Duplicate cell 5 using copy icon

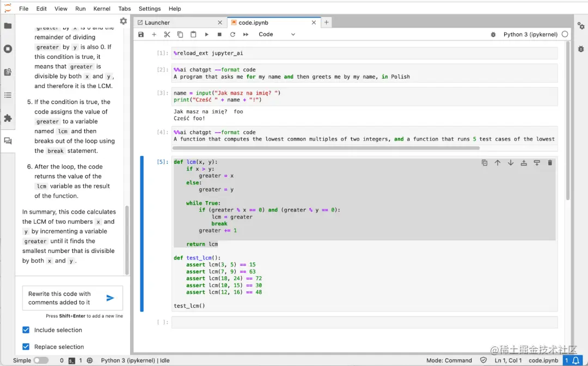tap(485, 163)
